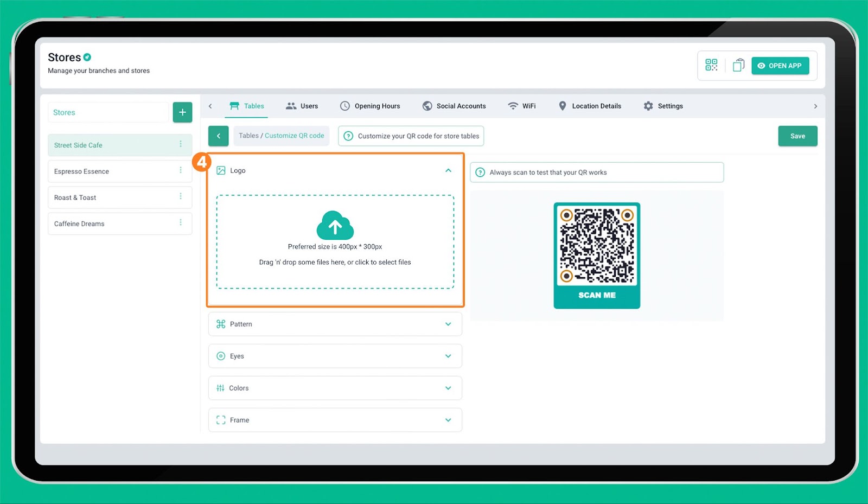Switch to the Location Details tab

coord(590,106)
